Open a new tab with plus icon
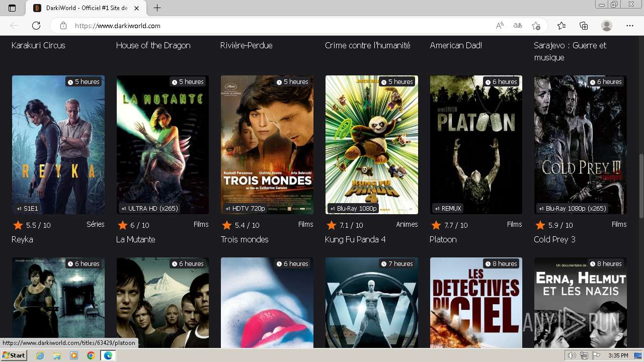Image resolution: width=644 pixels, height=362 pixels. pos(157,8)
